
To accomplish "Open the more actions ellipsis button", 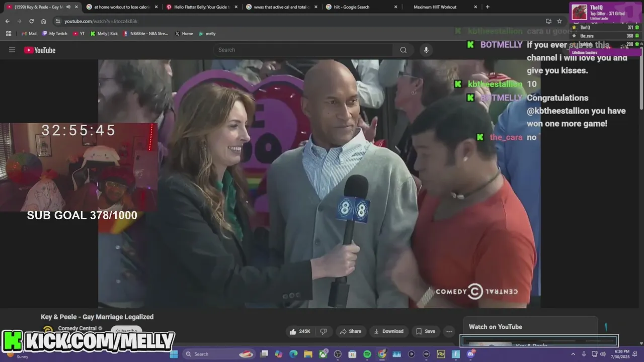I will pyautogui.click(x=449, y=331).
